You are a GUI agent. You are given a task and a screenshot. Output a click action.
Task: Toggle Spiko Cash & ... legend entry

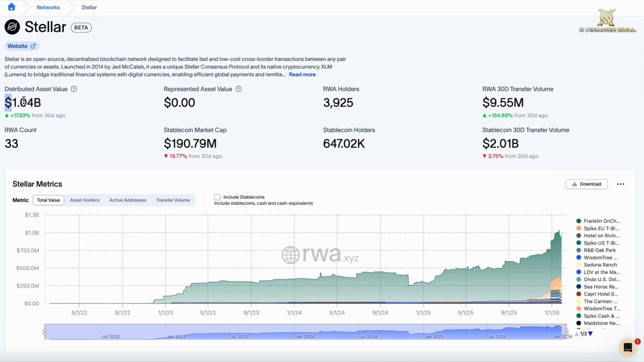(598, 316)
